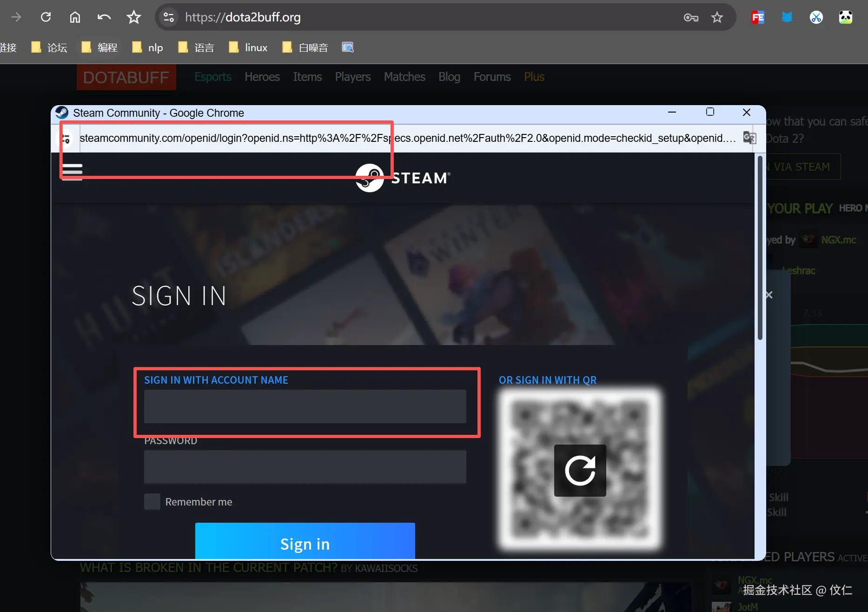Open the Forums link in Dotabuff

[x=492, y=77]
